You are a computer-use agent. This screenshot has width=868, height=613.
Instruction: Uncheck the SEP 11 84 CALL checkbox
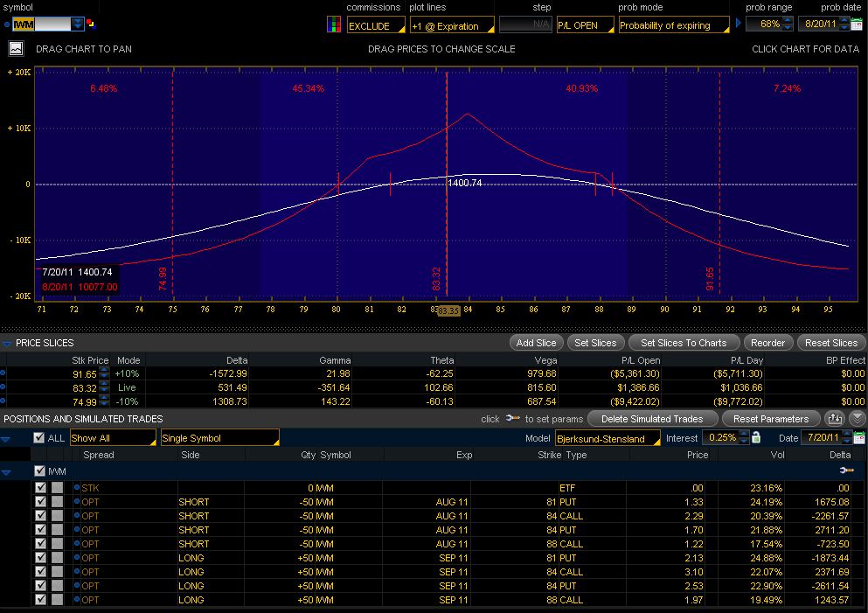coord(40,572)
